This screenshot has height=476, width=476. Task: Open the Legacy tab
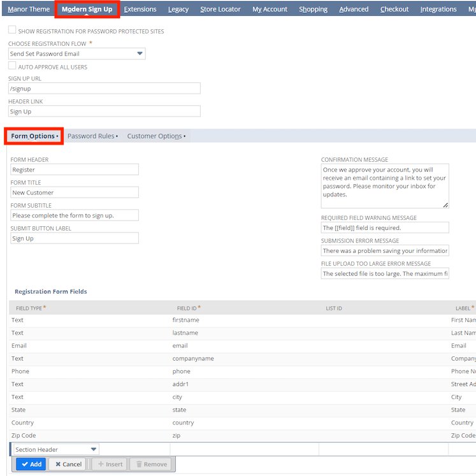[178, 9]
